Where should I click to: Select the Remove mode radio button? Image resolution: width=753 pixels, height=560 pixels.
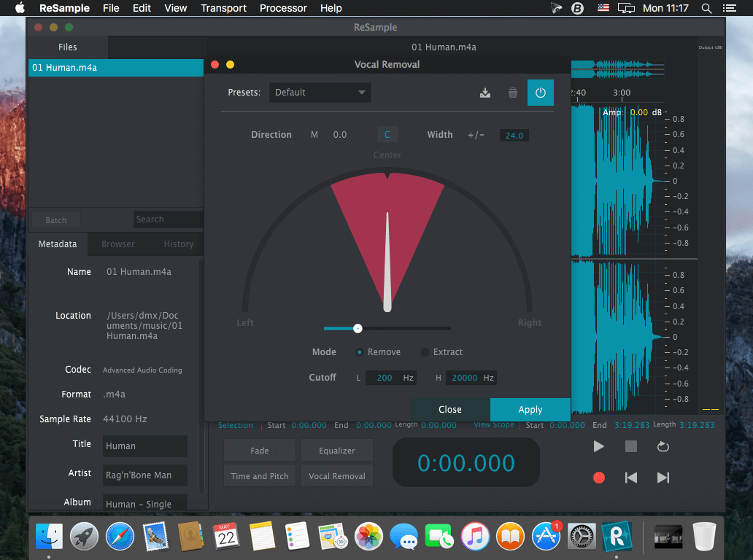[359, 352]
